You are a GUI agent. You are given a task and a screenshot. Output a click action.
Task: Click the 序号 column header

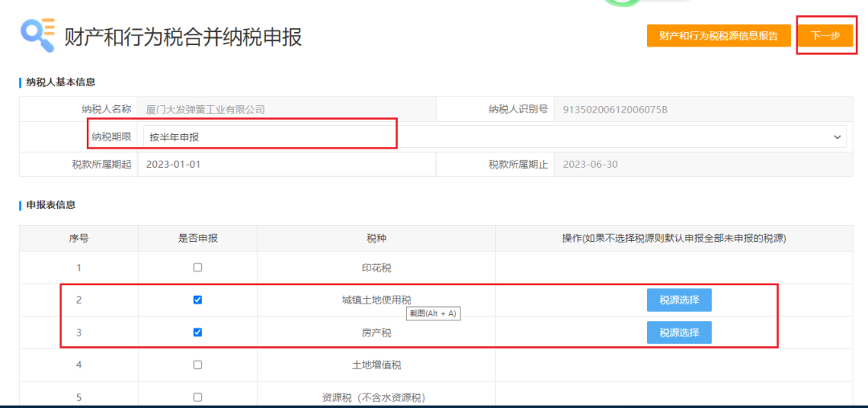point(79,239)
